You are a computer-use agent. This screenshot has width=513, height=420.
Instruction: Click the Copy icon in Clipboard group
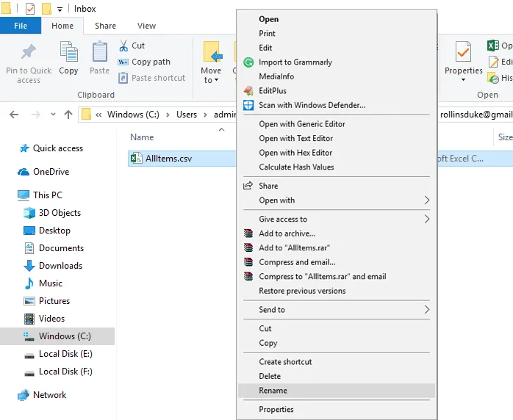pyautogui.click(x=68, y=53)
